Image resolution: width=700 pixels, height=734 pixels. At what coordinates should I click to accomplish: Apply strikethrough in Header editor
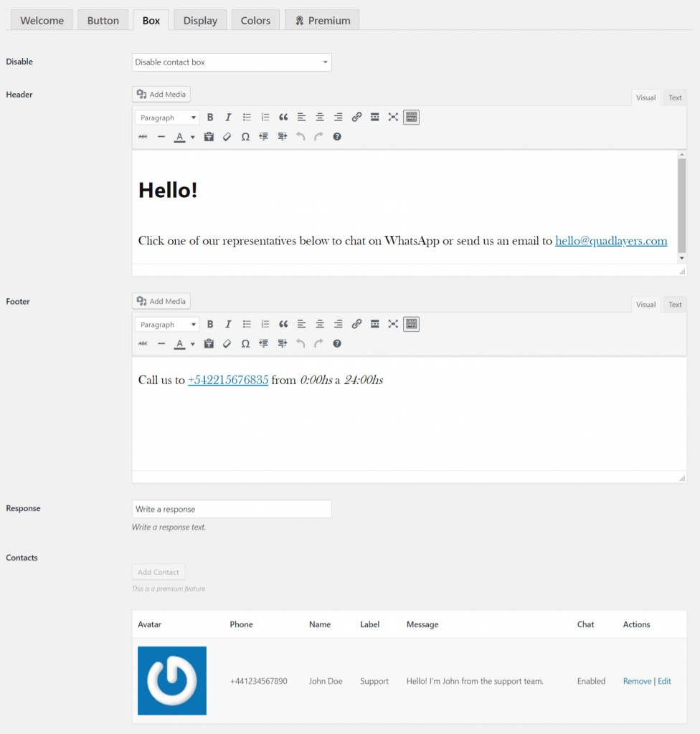pyautogui.click(x=143, y=137)
